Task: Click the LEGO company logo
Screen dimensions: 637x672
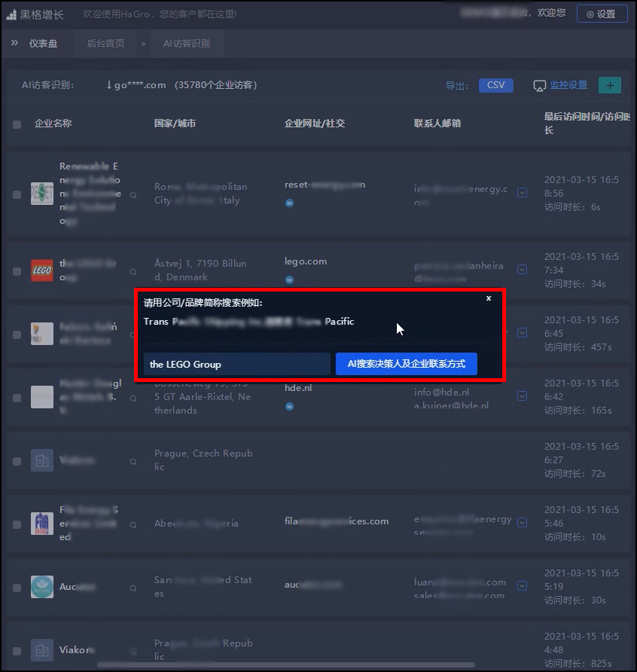Action: pos(42,270)
